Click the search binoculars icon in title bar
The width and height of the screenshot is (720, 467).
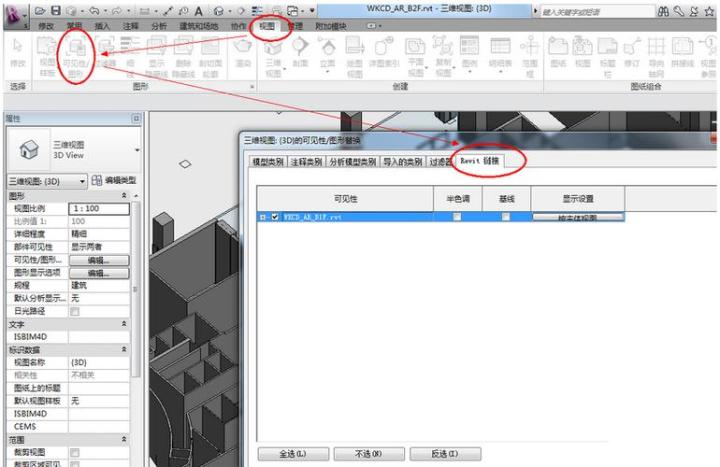665,11
